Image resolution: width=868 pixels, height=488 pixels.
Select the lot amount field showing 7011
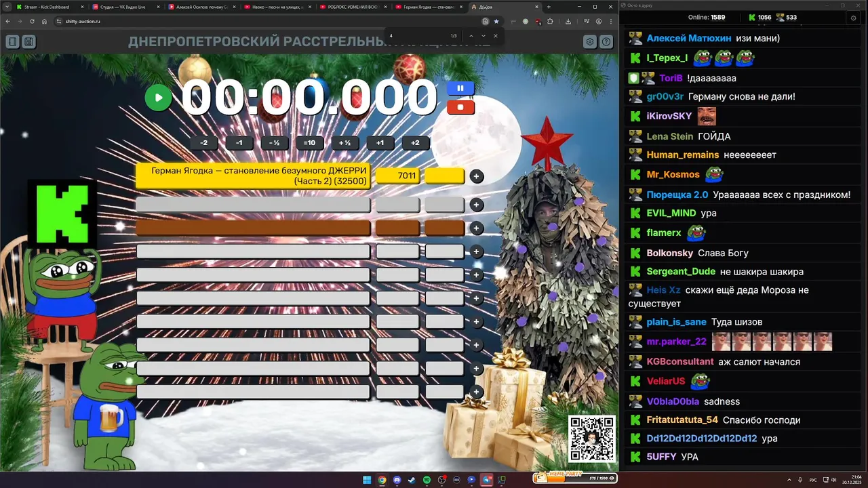click(x=398, y=176)
